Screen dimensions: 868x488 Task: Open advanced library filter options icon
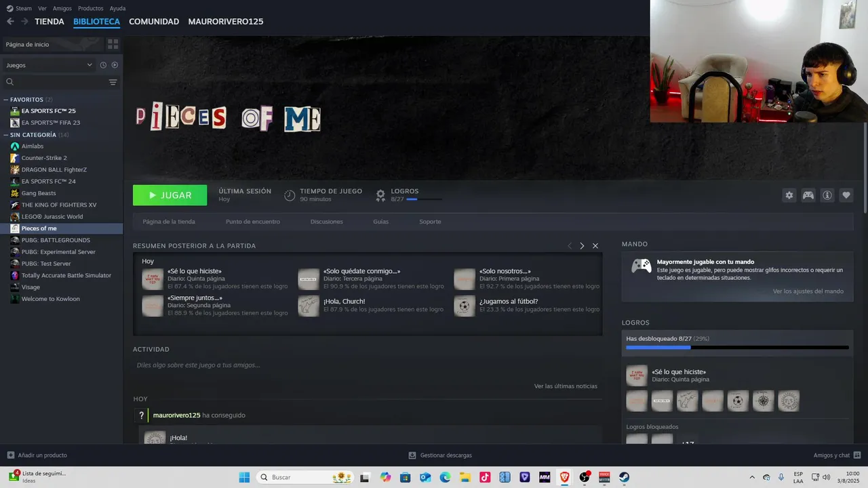pyautogui.click(x=113, y=82)
